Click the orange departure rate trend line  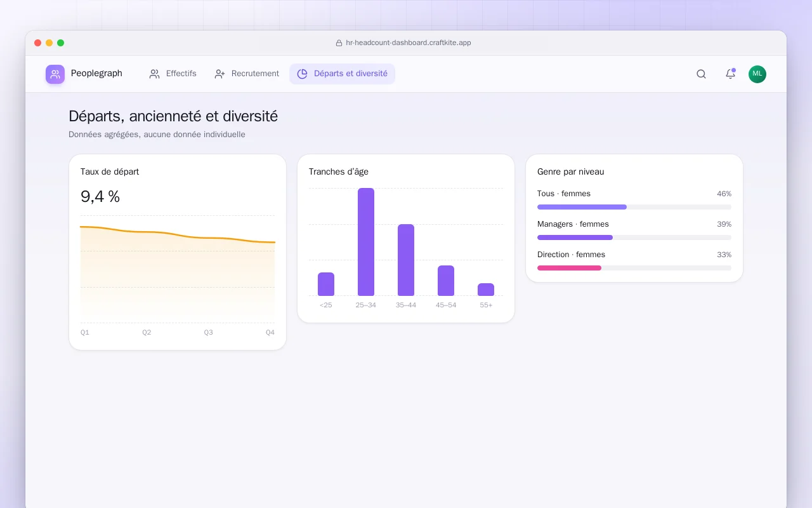178,235
